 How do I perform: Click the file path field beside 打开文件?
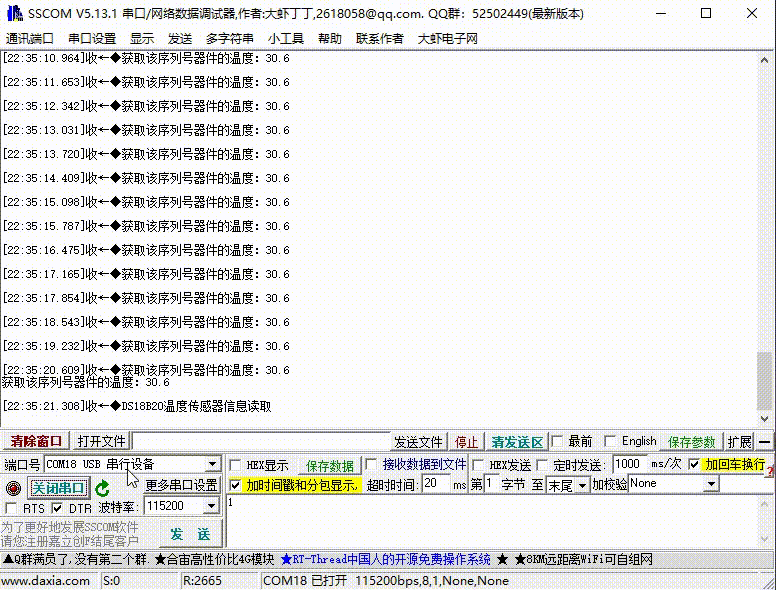(x=261, y=441)
